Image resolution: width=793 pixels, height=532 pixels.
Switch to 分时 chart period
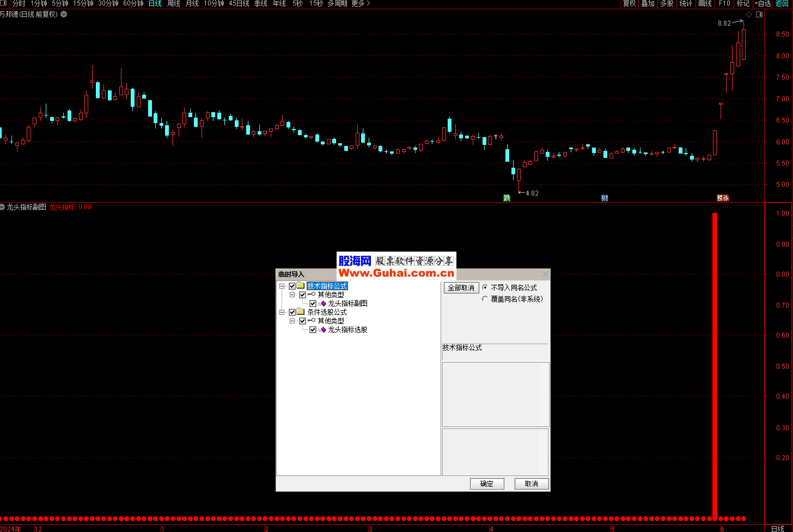[19, 3]
